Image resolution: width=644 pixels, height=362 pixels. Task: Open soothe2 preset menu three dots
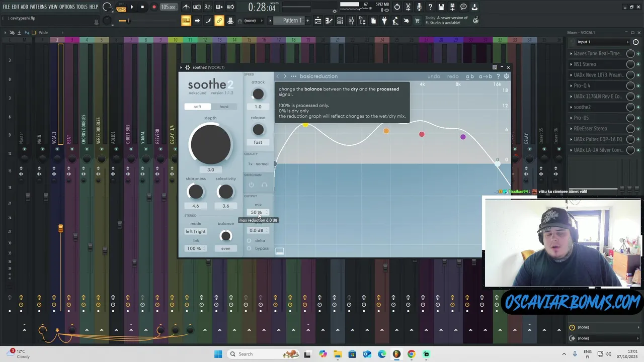294,76
